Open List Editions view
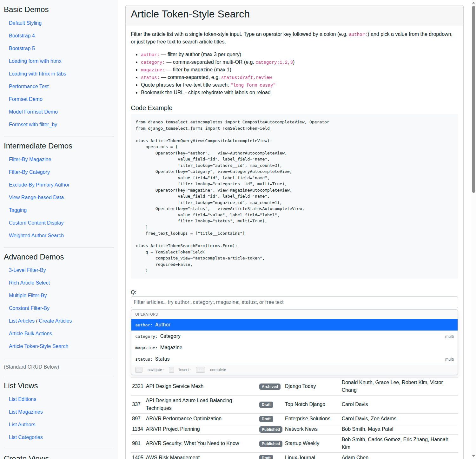Screen dimensions: 476x459 [x=23, y=399]
